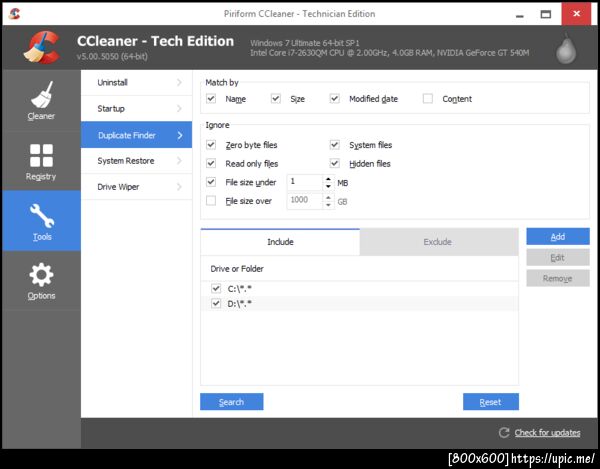This screenshot has width=600, height=469.
Task: Maximize the CCleaner window
Action: [x=546, y=15]
